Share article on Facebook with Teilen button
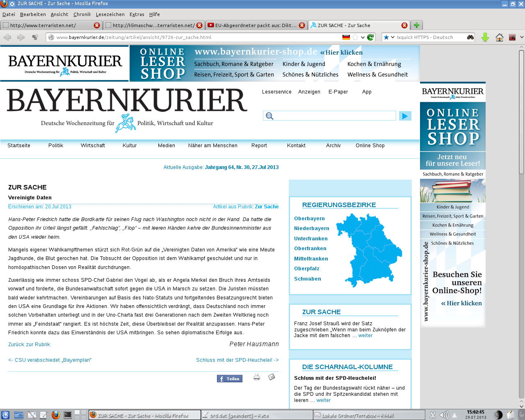Image resolution: width=525 pixels, height=420 pixels. pos(230,379)
